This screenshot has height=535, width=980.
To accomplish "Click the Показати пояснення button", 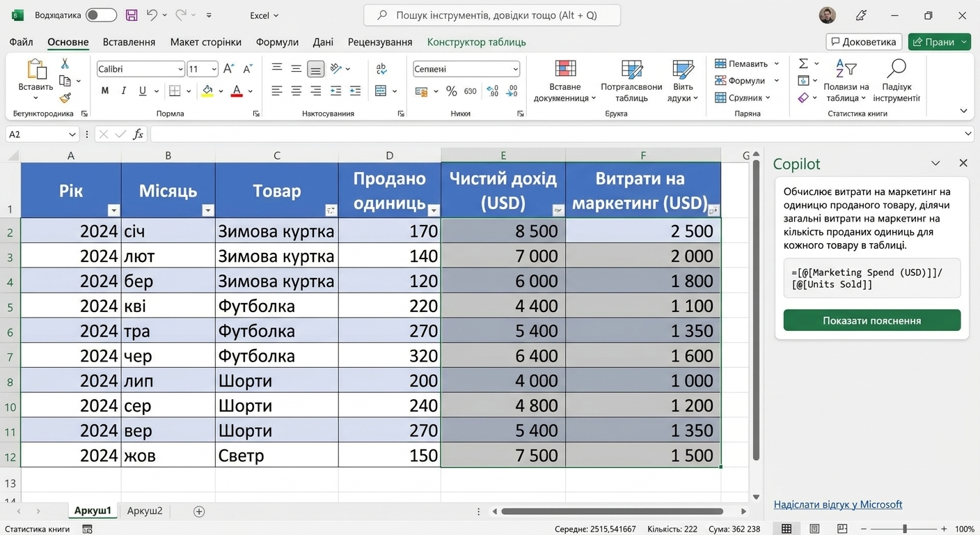I will 872,320.
